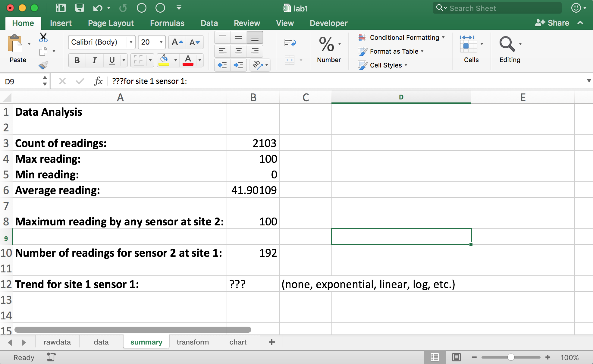Center cell text horizontally

238,51
